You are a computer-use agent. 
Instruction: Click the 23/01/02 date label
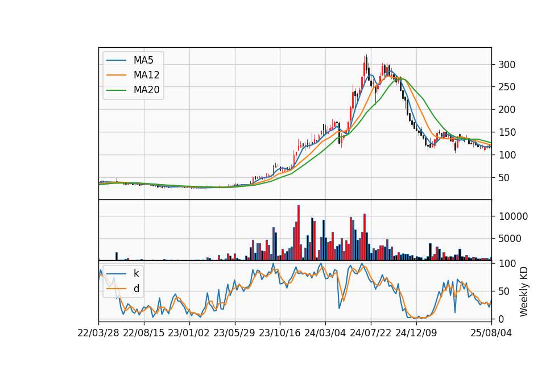click(x=189, y=333)
